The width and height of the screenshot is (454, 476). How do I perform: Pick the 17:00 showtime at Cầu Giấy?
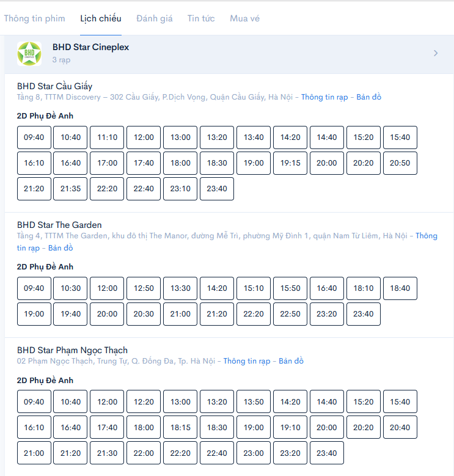(107, 163)
